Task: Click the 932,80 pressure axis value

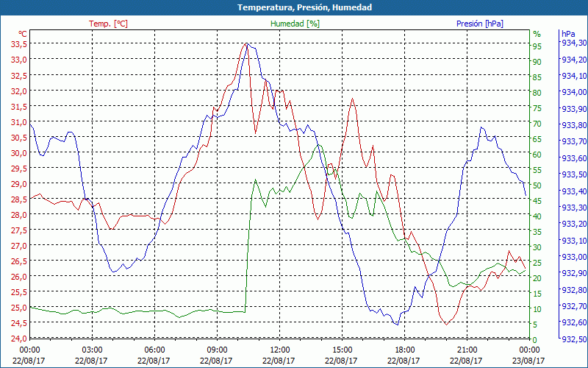Action: click(x=574, y=289)
